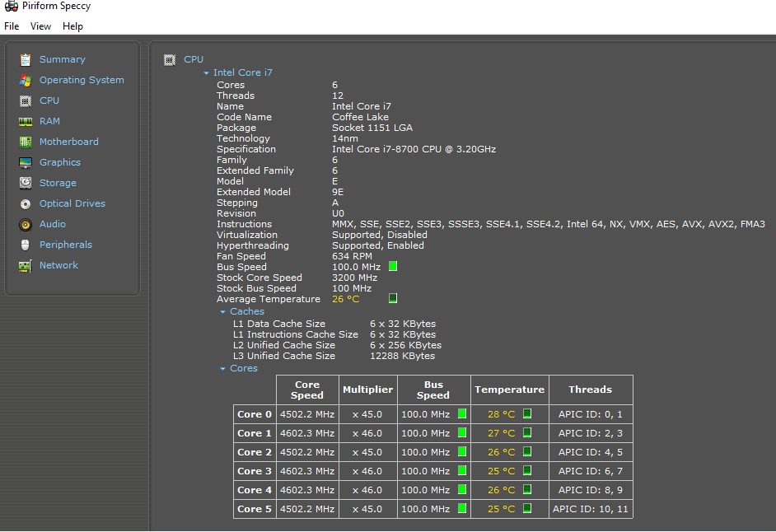776x532 pixels.
Task: Collapse the Caches section
Action: pos(222,312)
